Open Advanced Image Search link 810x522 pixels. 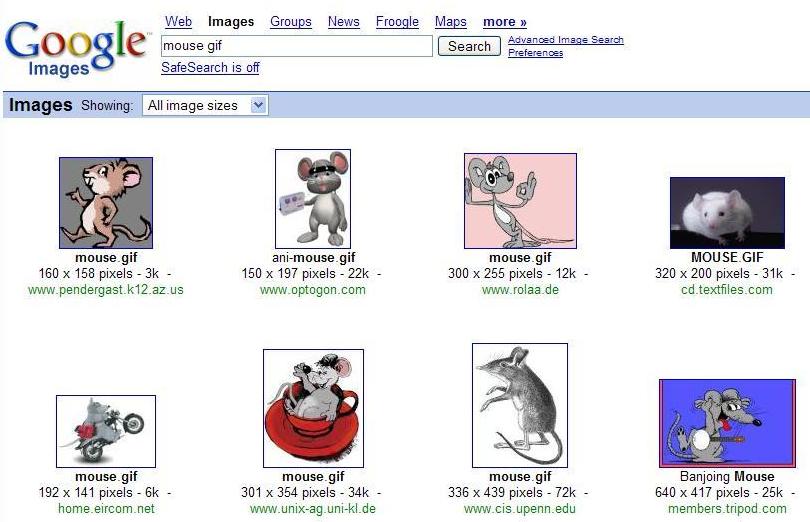(565, 40)
